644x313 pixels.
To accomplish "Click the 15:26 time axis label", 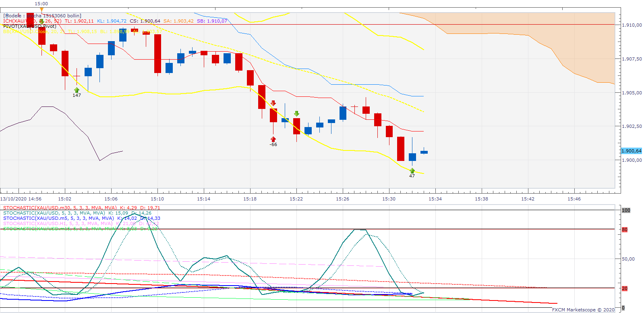I will 343,199.
